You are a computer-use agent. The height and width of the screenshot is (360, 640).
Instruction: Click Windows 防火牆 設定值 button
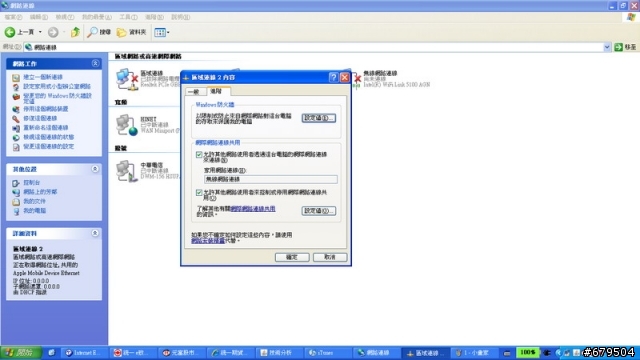[319, 118]
